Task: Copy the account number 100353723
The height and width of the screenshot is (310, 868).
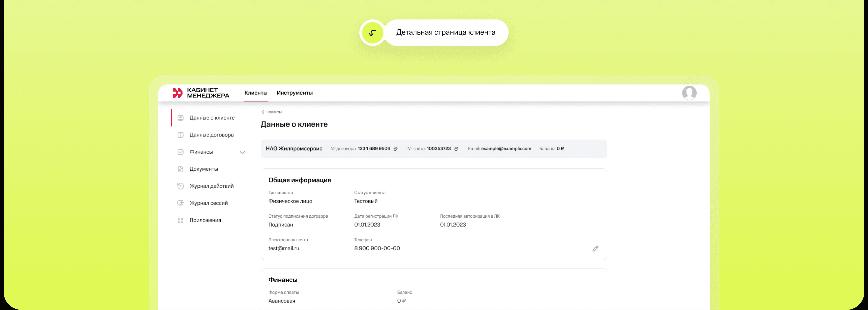Action: tap(456, 149)
